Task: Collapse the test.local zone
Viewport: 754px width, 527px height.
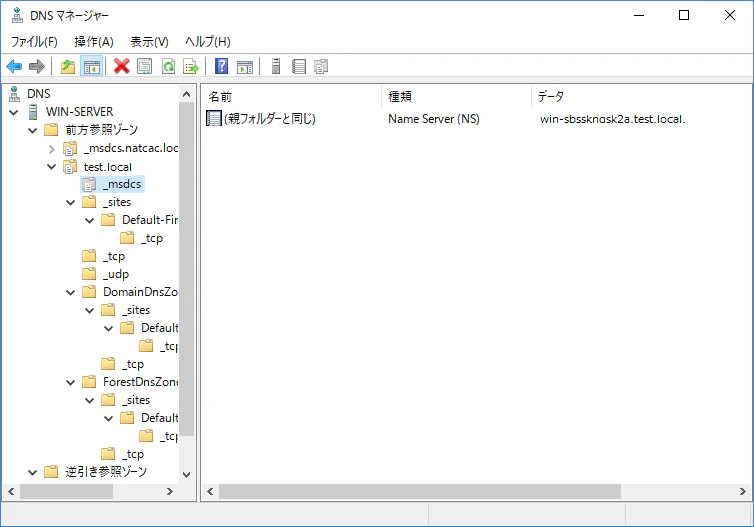Action: 51,167
